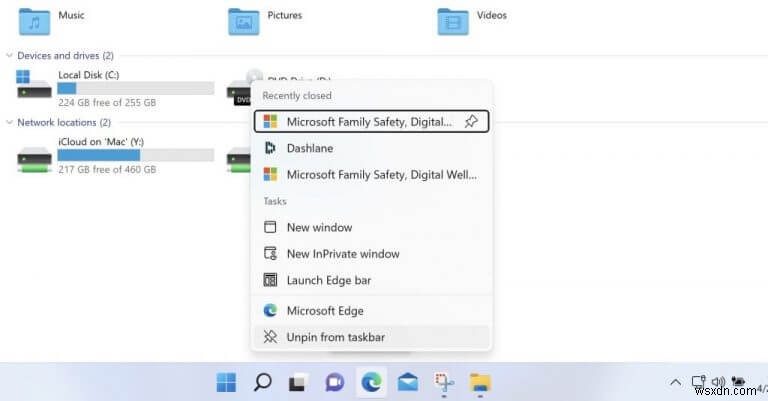Select the partially hidden DVD Drive icon
768x401 pixels.
pyautogui.click(x=239, y=88)
